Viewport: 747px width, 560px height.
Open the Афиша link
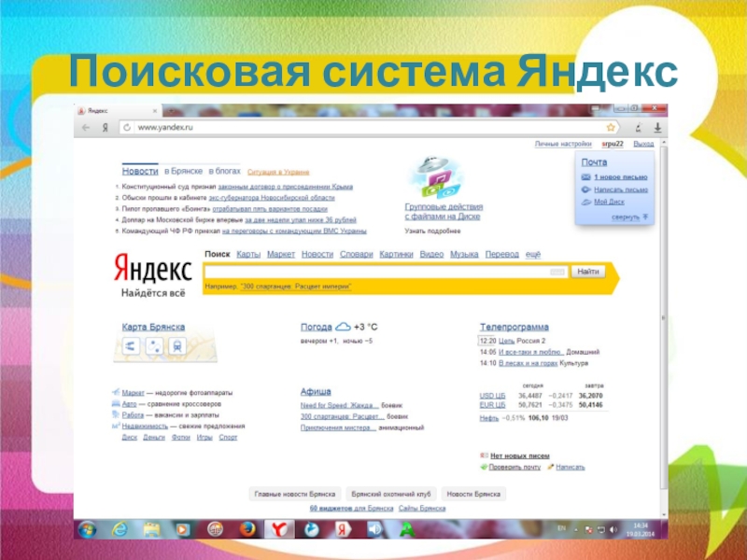click(x=316, y=391)
